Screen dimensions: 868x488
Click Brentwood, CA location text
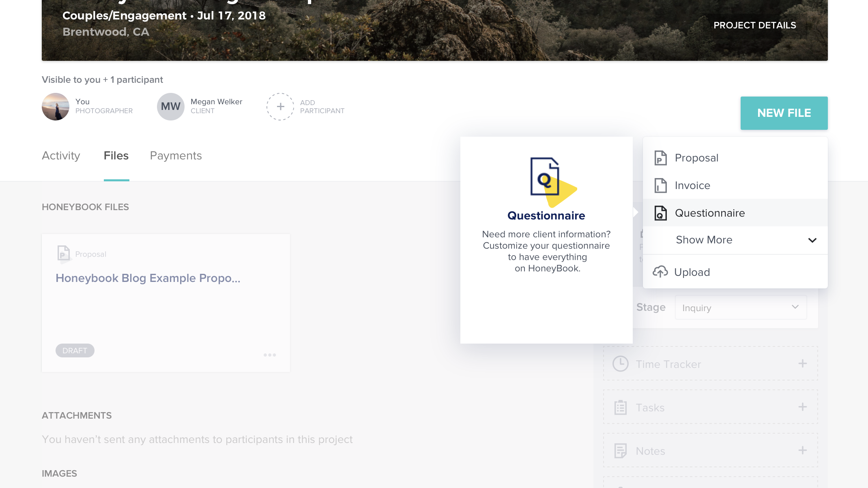pos(106,32)
